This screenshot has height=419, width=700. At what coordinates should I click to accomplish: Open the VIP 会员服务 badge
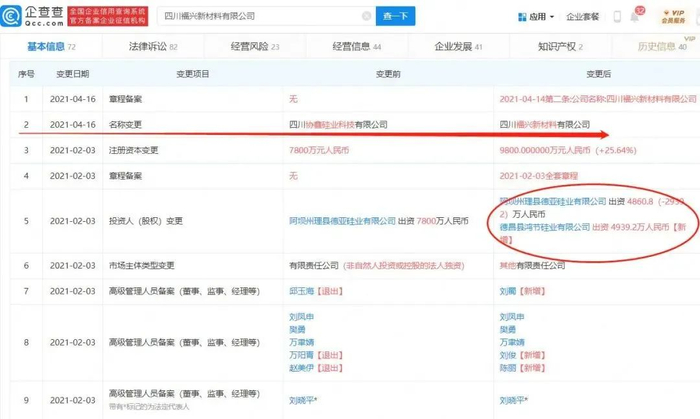(x=673, y=17)
